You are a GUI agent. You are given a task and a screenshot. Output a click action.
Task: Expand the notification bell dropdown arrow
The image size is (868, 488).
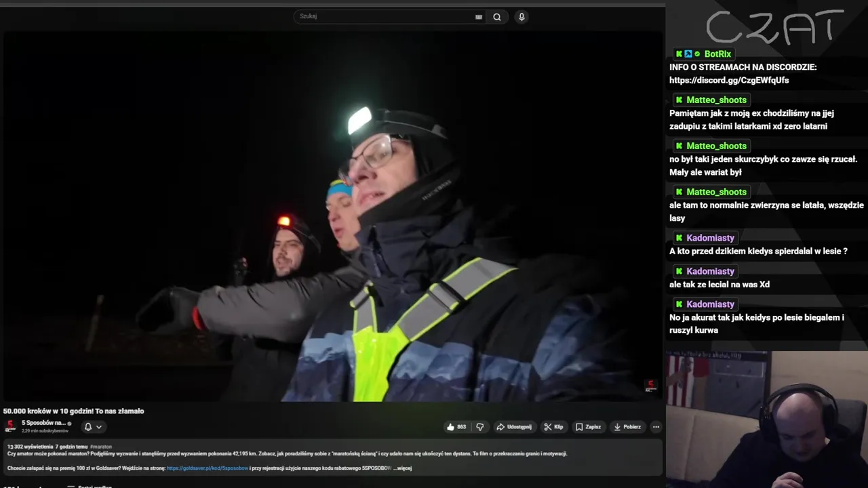(x=99, y=427)
